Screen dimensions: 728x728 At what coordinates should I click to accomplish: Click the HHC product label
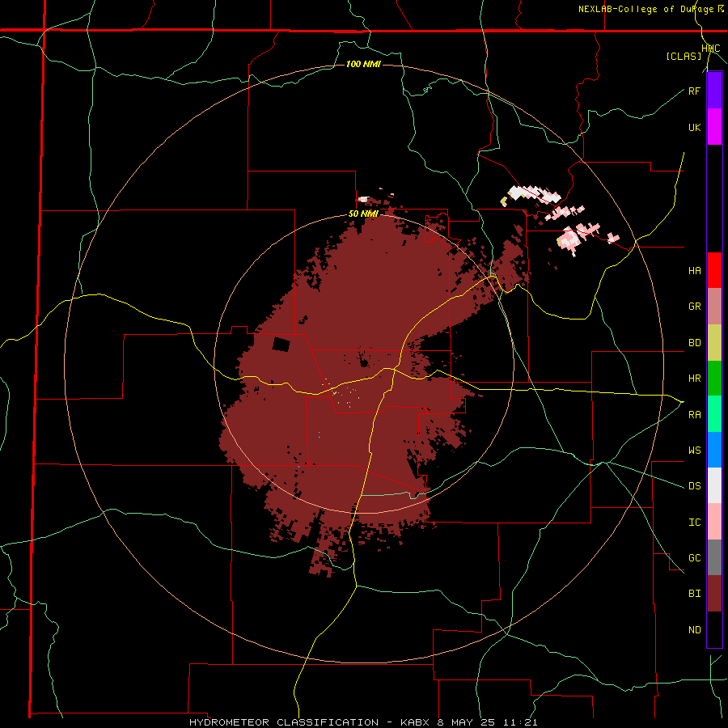711,49
